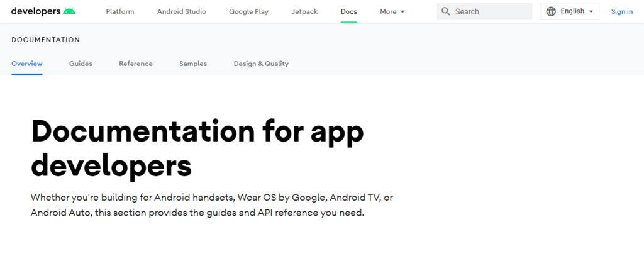Focus the Search input field
The image size is (644, 256).
[484, 11]
